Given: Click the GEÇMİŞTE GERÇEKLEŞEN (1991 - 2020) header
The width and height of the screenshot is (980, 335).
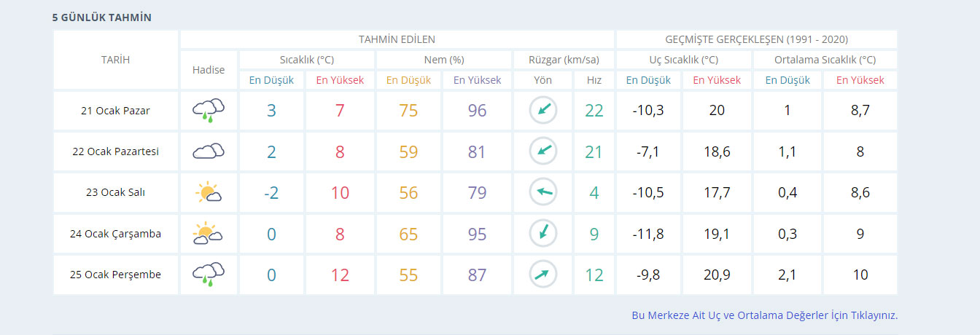Looking at the screenshot, I should coord(756,39).
